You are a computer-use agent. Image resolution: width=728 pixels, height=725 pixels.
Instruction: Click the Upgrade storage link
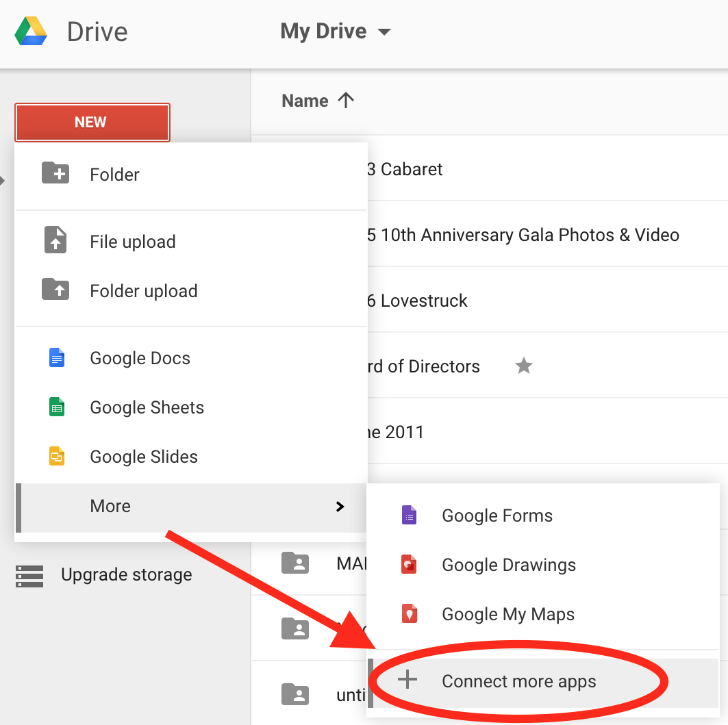126,575
